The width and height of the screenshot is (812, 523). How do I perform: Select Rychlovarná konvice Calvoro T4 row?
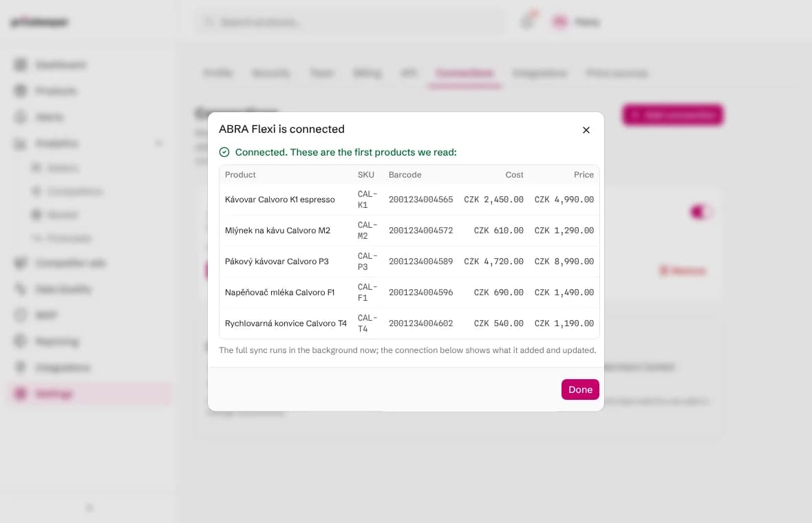click(409, 323)
